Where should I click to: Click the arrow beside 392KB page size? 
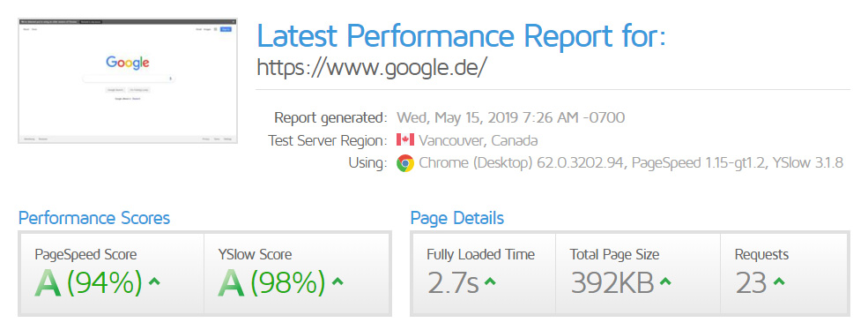coord(665,281)
